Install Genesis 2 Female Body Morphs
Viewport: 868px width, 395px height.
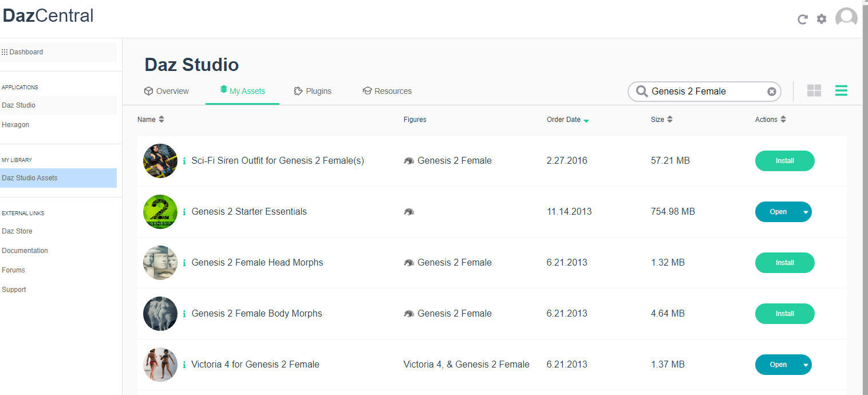coord(784,314)
